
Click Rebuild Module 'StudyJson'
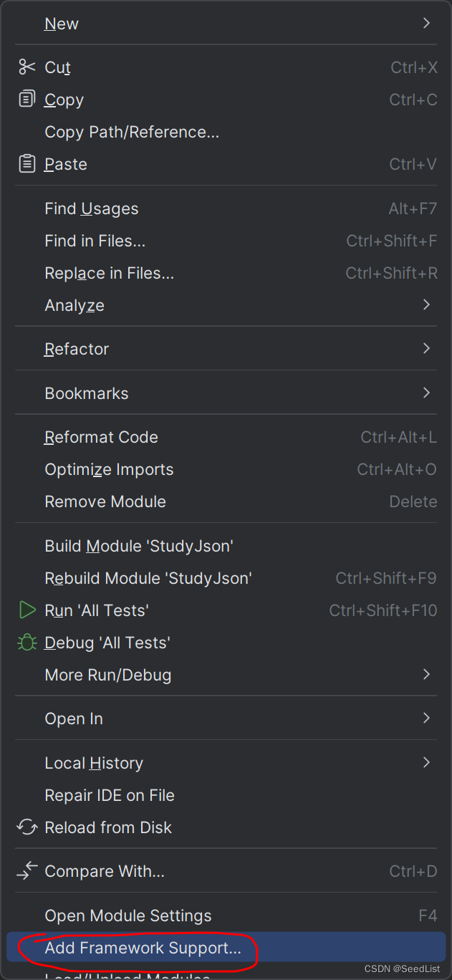click(148, 578)
